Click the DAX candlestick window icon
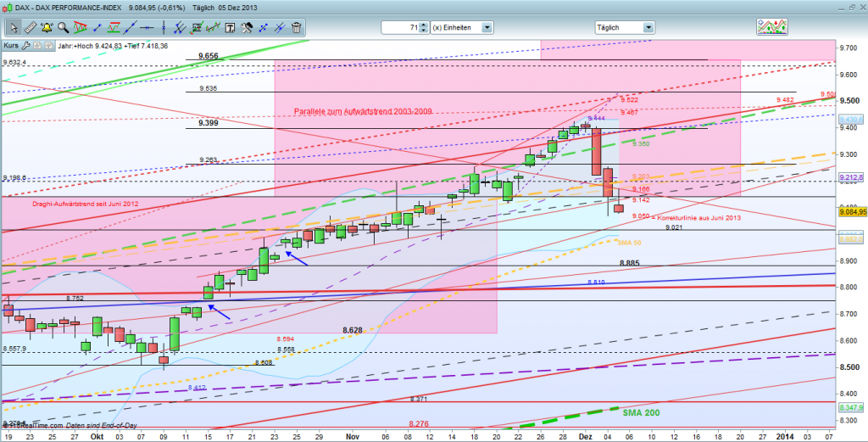 (7, 8)
